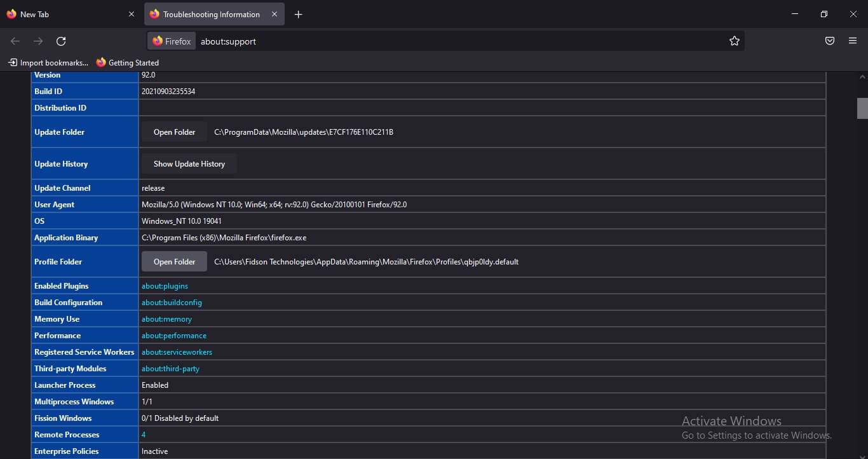This screenshot has width=868, height=459.
Task: Click the Build Configuration label
Action: pos(69,303)
